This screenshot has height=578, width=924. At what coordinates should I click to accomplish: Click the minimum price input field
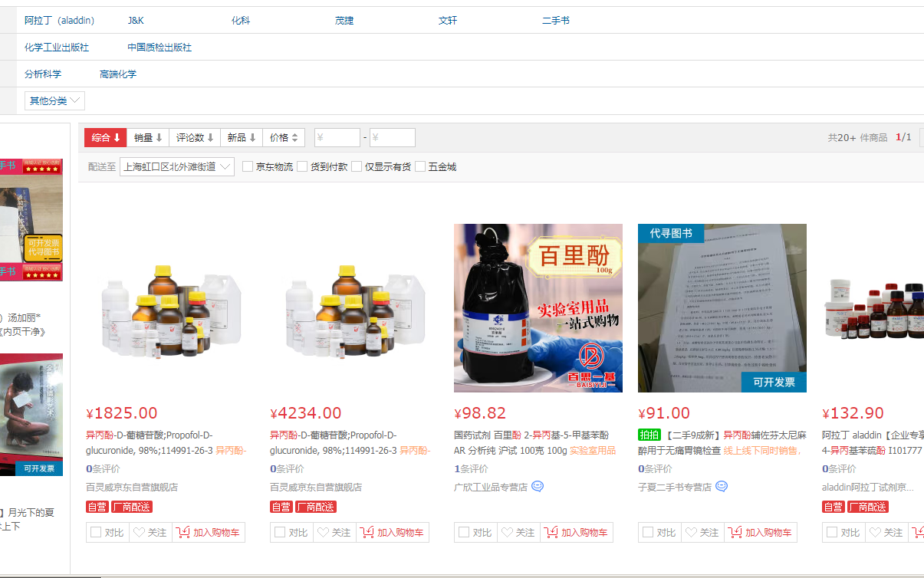coord(337,138)
